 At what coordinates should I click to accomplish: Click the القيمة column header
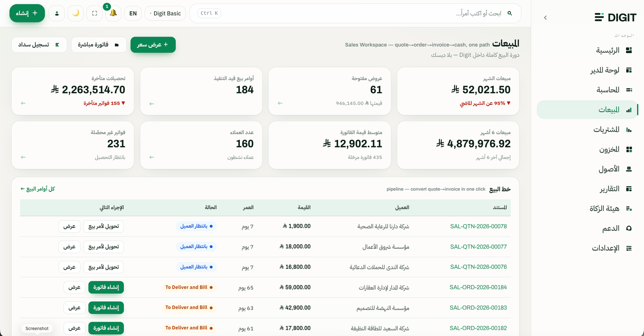(x=304, y=207)
